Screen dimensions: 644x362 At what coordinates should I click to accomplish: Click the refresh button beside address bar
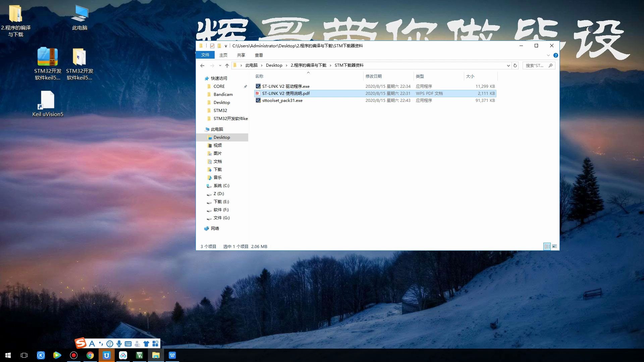point(516,65)
